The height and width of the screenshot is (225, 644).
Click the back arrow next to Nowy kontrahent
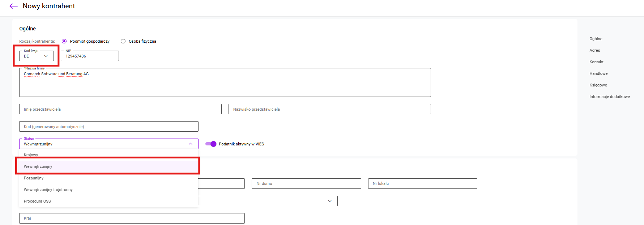click(x=13, y=6)
